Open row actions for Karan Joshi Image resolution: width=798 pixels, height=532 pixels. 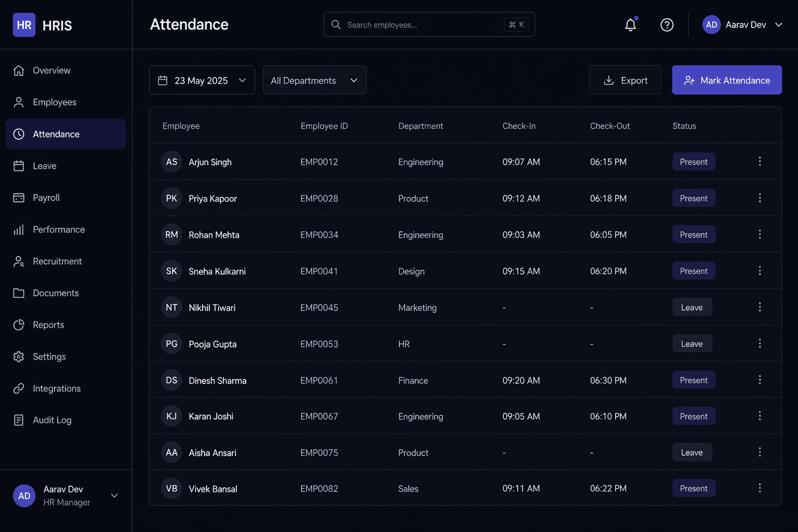coord(760,416)
